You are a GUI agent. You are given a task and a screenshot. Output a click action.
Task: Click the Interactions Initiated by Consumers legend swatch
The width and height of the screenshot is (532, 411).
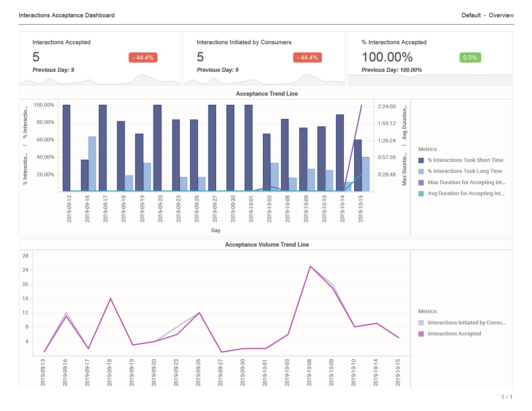point(421,323)
